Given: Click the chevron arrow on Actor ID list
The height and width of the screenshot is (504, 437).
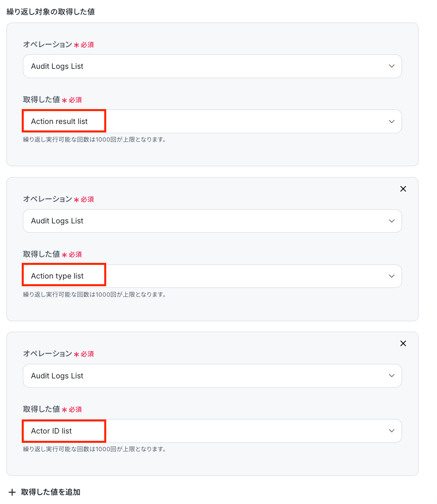Looking at the screenshot, I should coord(392,431).
